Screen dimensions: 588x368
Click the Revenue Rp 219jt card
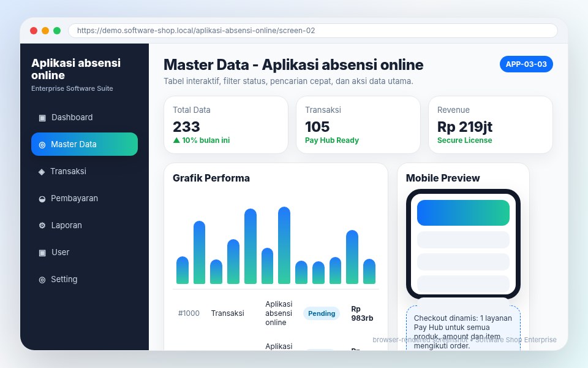tap(491, 125)
